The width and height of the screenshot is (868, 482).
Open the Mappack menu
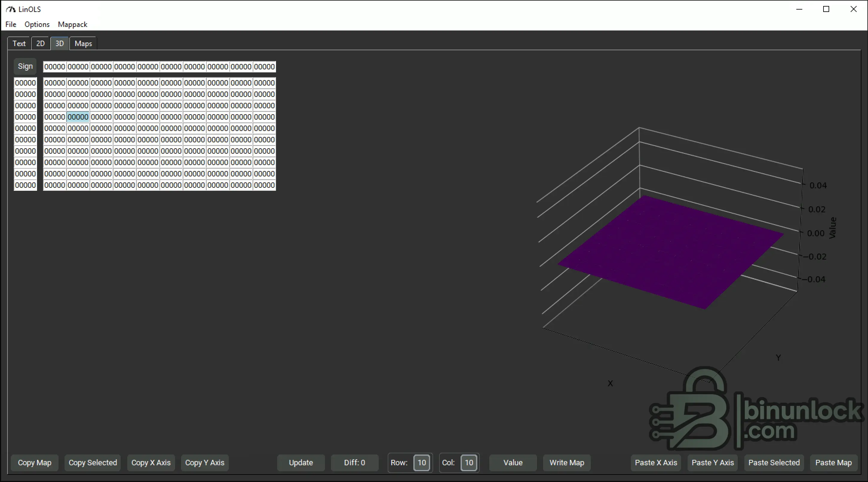[x=73, y=24]
